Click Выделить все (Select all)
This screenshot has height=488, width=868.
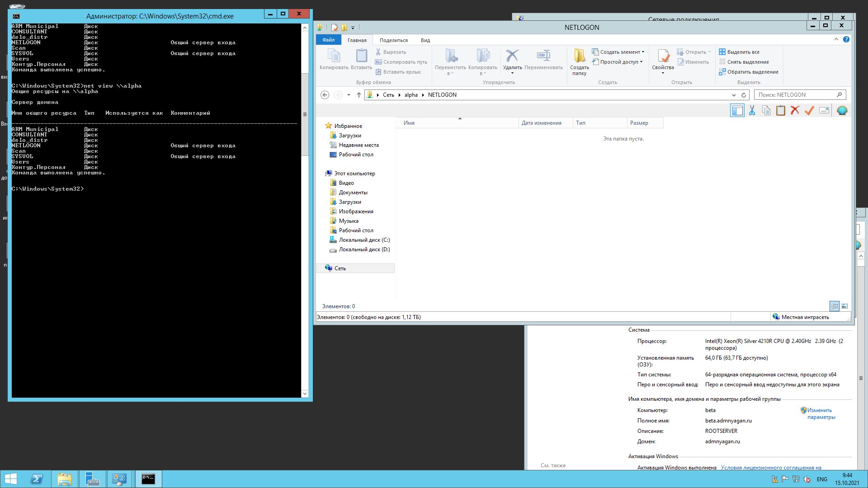pyautogui.click(x=739, y=52)
